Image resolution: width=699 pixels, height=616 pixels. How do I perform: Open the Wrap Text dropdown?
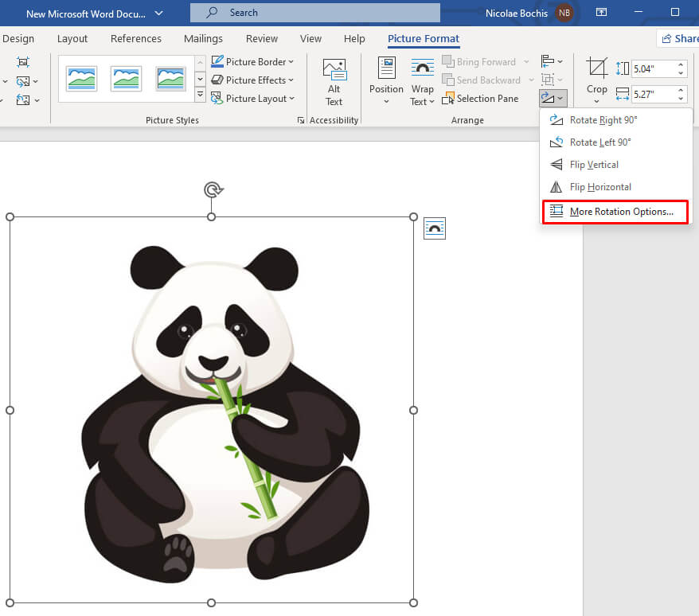pos(422,82)
